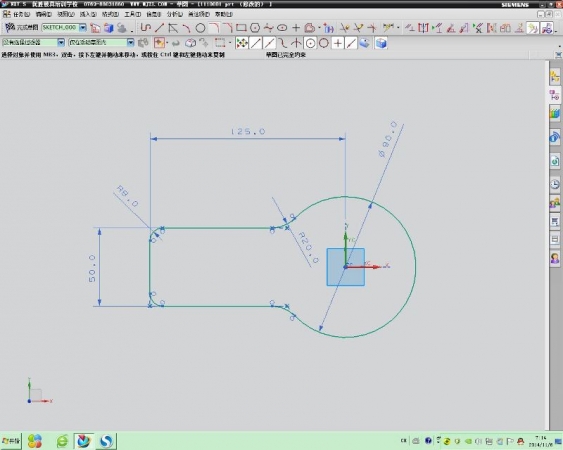Viewport: 563px width, 450px height.
Task: Select the Circle drawing tool
Action: (200, 28)
